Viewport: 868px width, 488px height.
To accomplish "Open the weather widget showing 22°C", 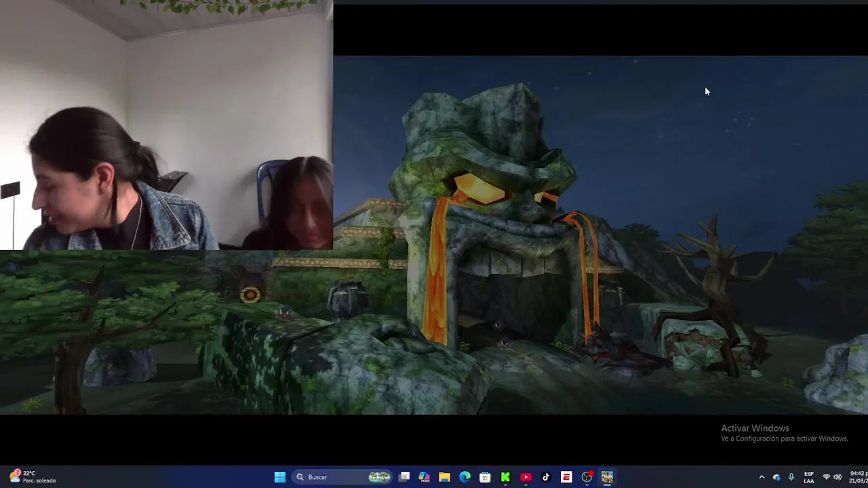I will point(32,477).
